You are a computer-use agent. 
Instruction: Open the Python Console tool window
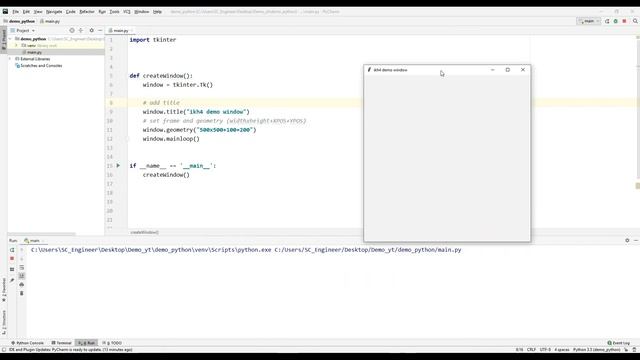[27, 343]
